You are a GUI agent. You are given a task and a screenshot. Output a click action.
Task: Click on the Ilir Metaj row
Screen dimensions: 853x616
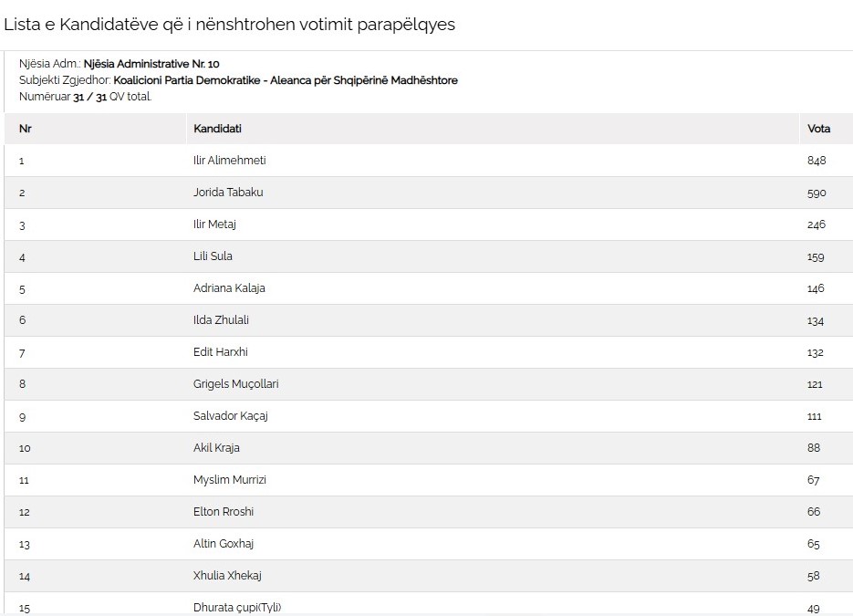(x=214, y=224)
